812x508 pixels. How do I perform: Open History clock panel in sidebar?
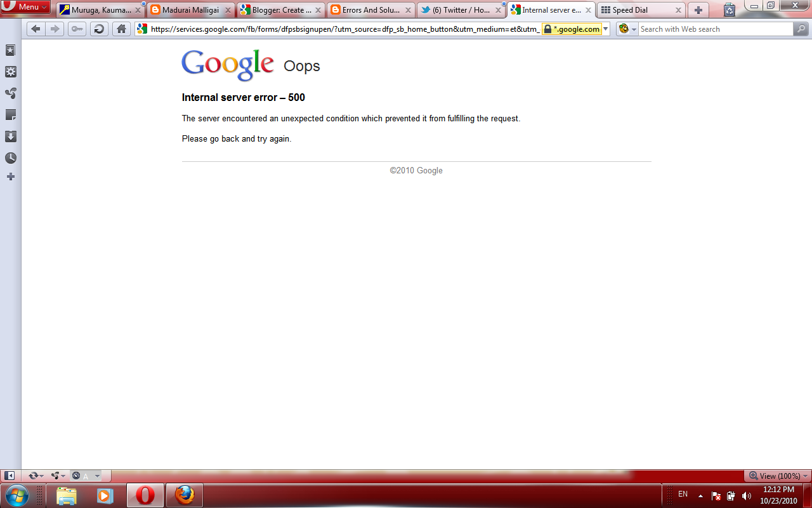11,158
